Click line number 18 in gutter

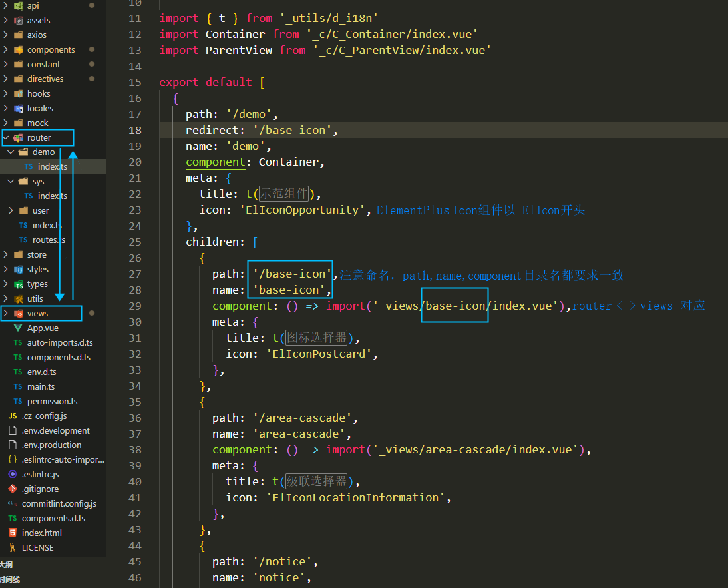(x=135, y=131)
